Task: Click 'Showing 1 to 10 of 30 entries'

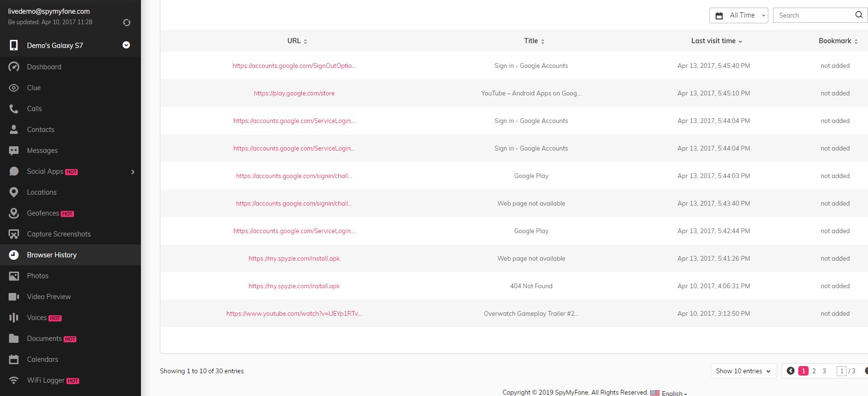Action: [202, 371]
